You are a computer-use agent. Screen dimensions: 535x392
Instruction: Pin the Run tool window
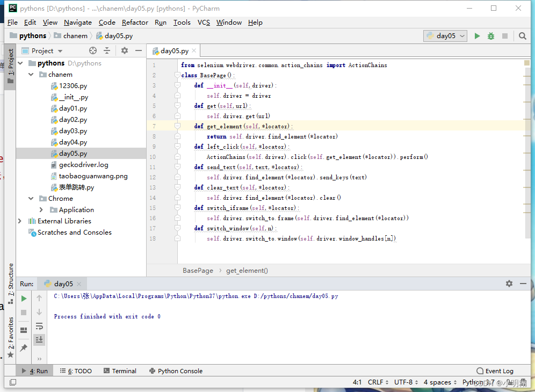pos(24,347)
